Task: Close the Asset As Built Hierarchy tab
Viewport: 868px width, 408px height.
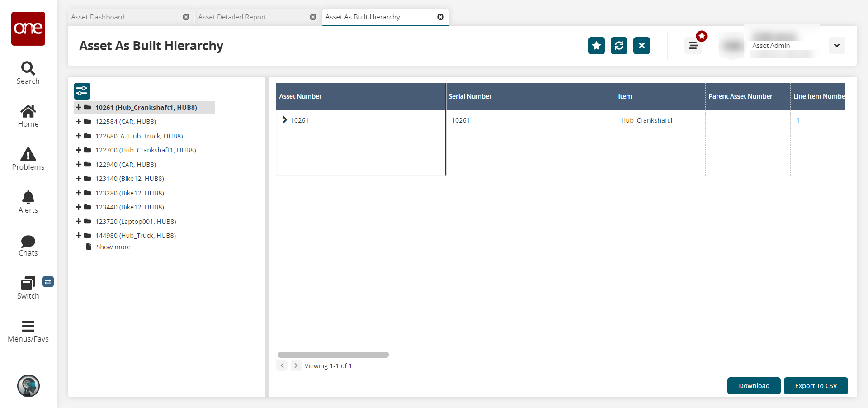Action: [440, 17]
